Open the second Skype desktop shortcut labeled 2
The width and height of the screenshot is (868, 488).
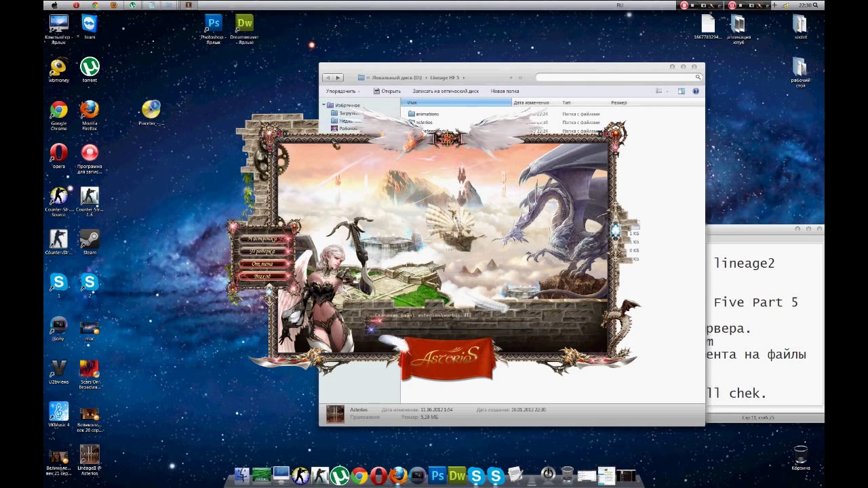90,285
